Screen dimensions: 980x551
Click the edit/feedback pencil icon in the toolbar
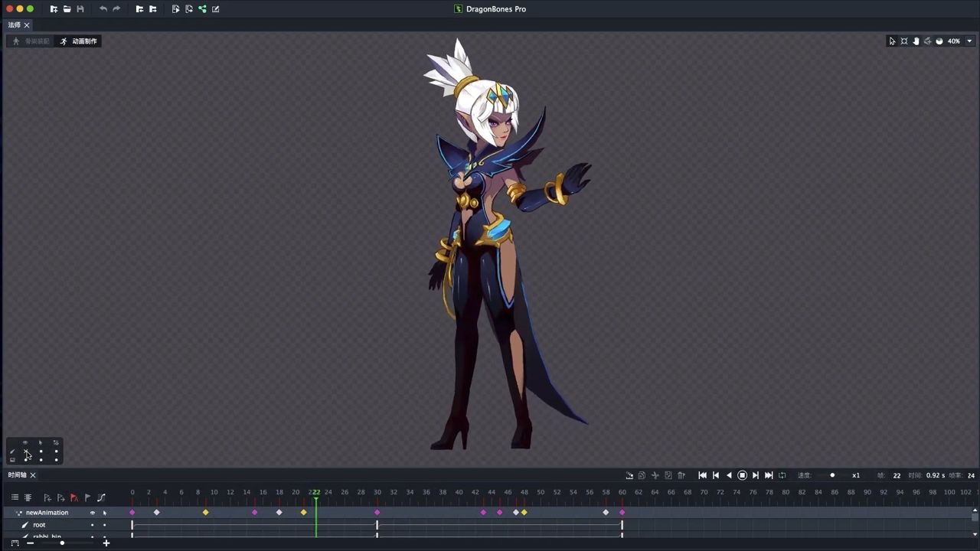[215, 9]
